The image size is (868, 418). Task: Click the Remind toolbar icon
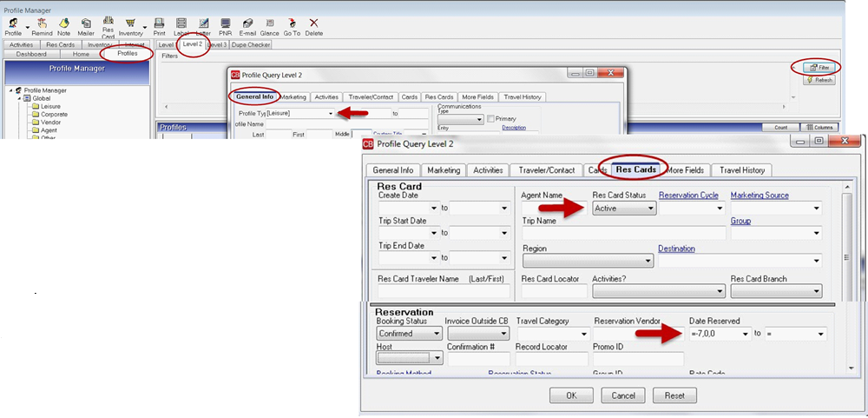tap(42, 23)
